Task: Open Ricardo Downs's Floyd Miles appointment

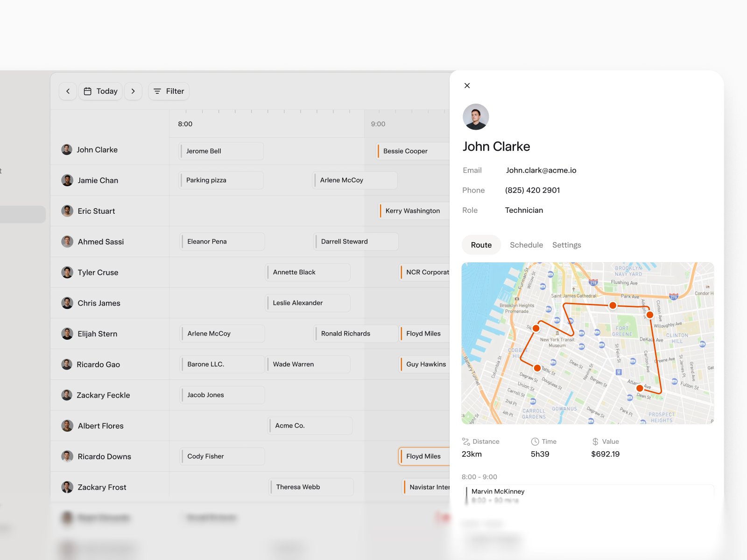Action: coord(424,456)
